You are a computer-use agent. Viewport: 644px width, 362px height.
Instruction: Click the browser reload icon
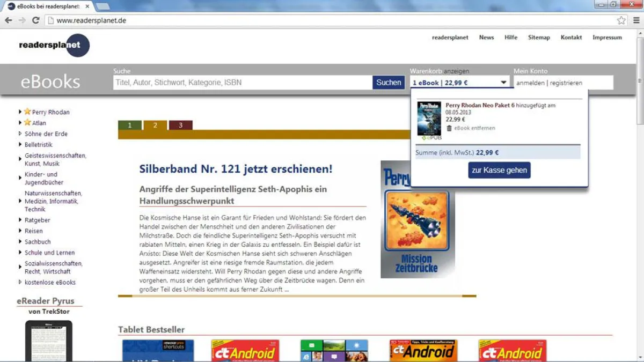click(x=36, y=20)
